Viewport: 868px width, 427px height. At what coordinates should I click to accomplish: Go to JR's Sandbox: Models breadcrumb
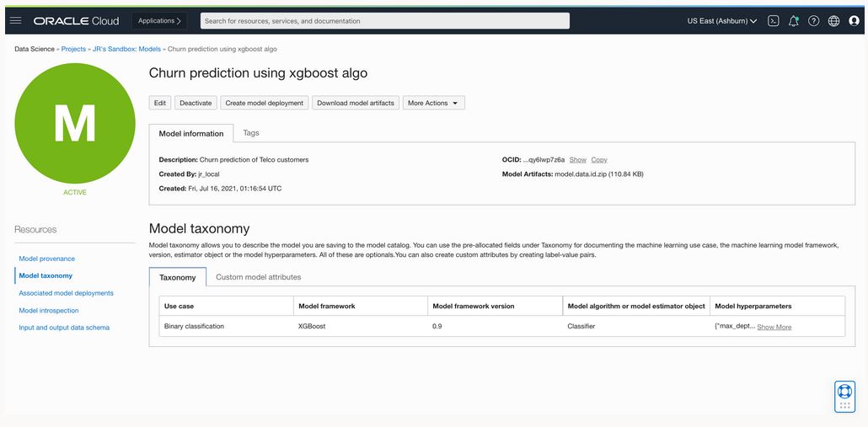click(x=126, y=49)
